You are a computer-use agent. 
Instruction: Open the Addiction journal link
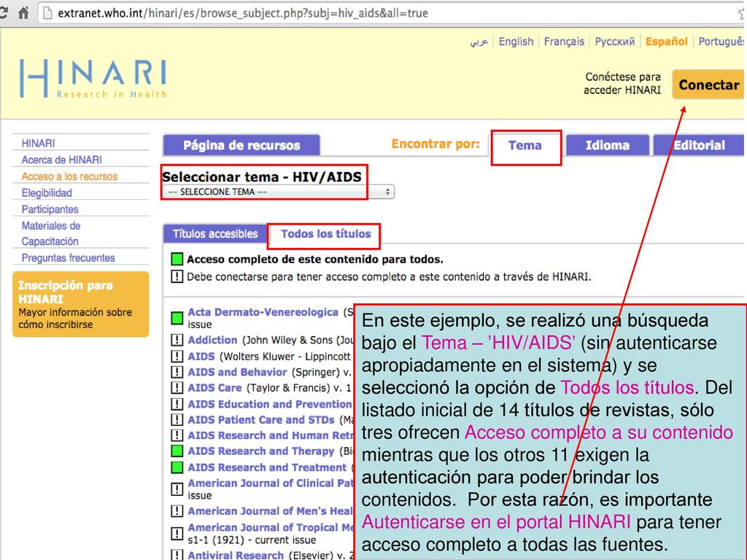[212, 340]
